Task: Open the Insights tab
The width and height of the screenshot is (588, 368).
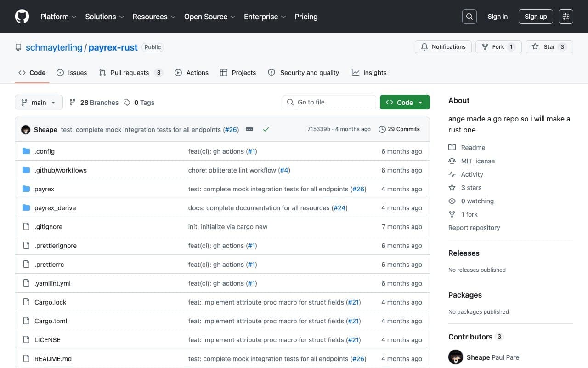Action: click(369, 73)
